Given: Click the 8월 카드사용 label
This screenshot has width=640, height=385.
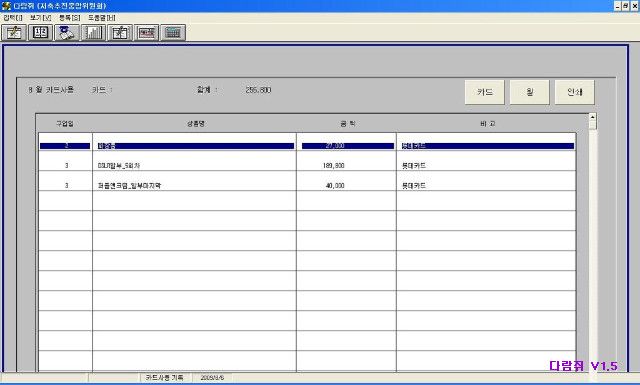Looking at the screenshot, I should [x=51, y=90].
